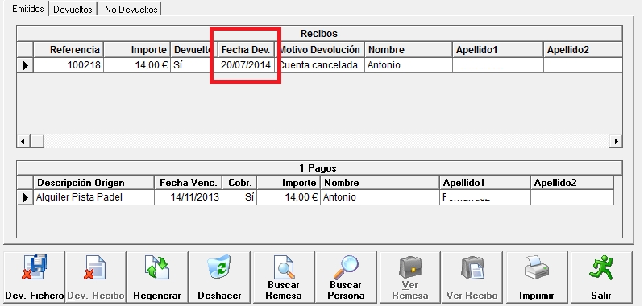This screenshot has width=644, height=306.
Task: Click the Antonio cell in Pagos
Action: [380, 197]
